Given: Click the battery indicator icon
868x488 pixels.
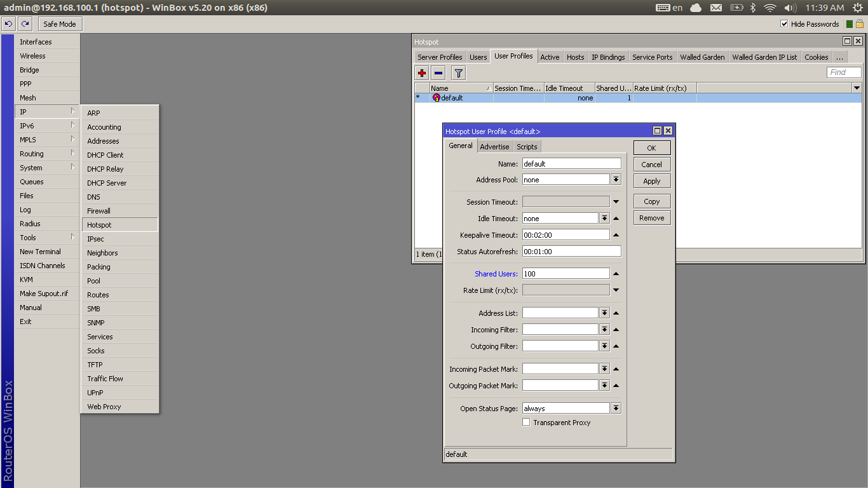Looking at the screenshot, I should (x=736, y=8).
